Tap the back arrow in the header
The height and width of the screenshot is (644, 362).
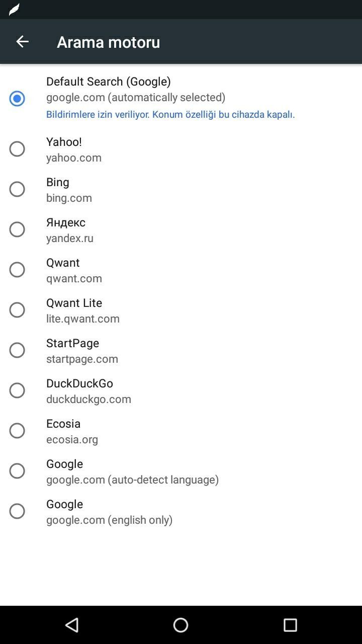coord(22,41)
